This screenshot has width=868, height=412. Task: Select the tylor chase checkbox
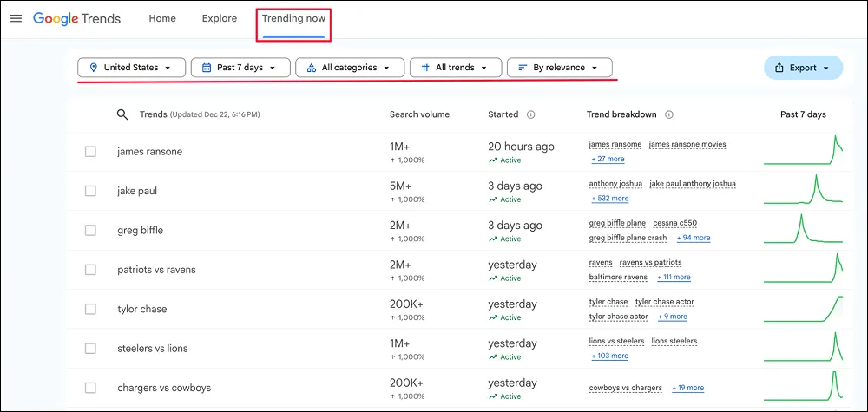click(x=90, y=309)
